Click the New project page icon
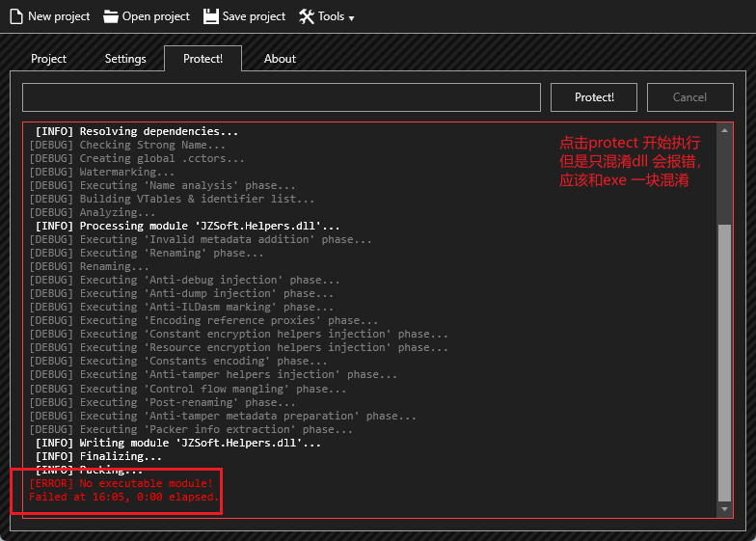 pyautogui.click(x=16, y=16)
